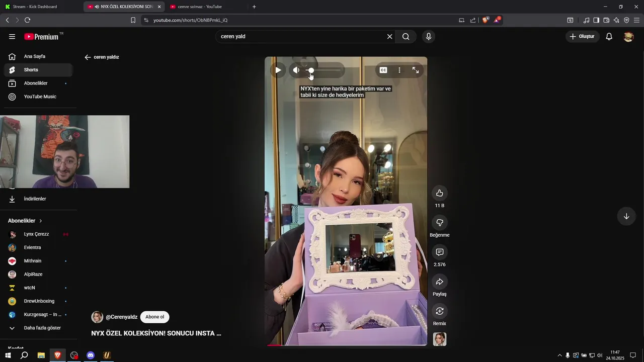Subscribe with Abone ol button

[x=155, y=317]
